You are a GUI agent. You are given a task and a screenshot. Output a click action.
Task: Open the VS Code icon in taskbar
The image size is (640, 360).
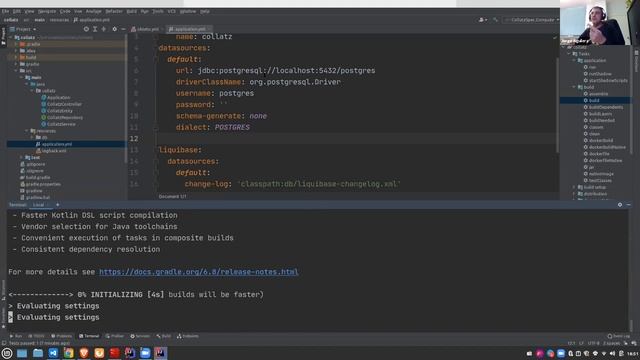pos(53,353)
